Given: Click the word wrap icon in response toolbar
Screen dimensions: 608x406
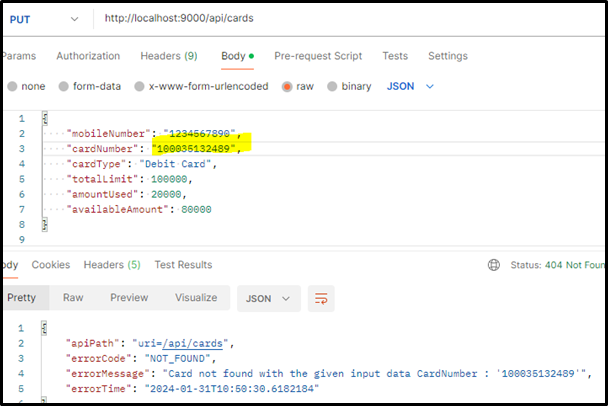Looking at the screenshot, I should point(322,298).
